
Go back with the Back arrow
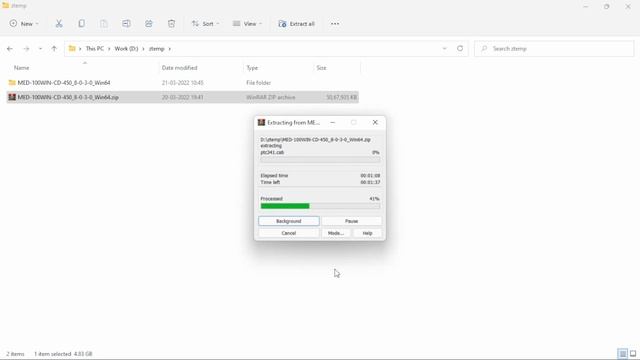point(10,49)
